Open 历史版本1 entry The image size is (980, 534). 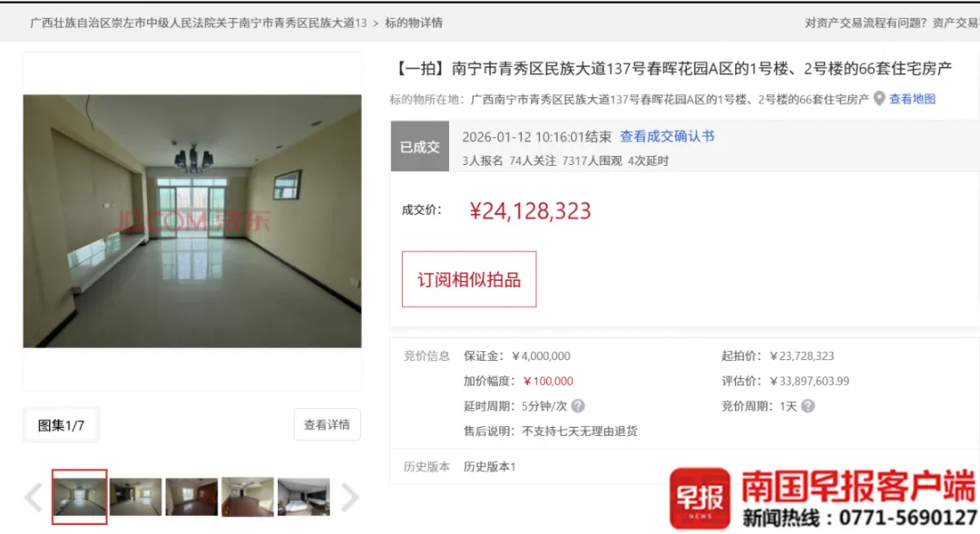489,467
